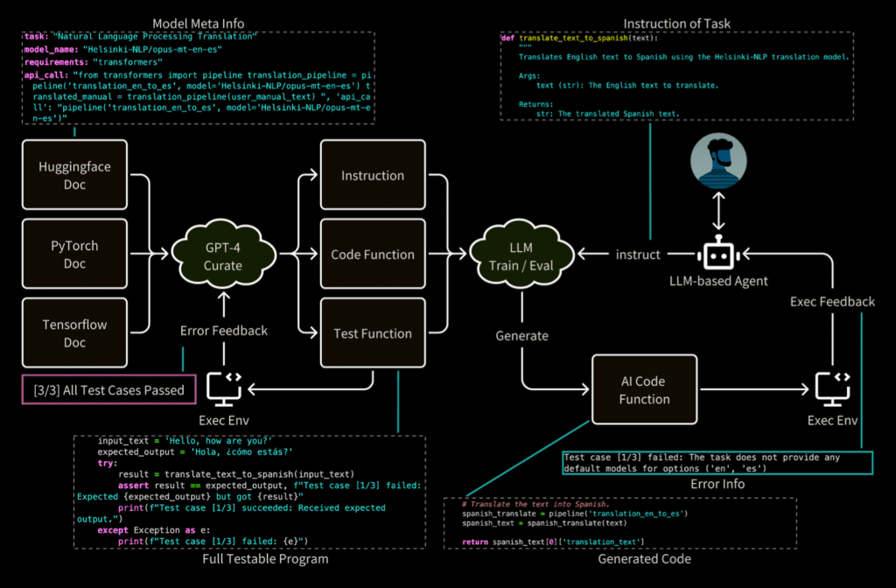Click the Tensorflow Doc box
Image resolution: width=896 pixels, height=588 pixels.
tap(73, 332)
